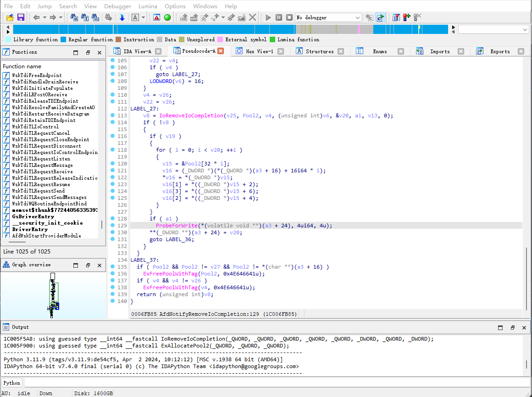Add a breakpoint with the red plus icon
This screenshot has height=397, width=532.
(406, 17)
